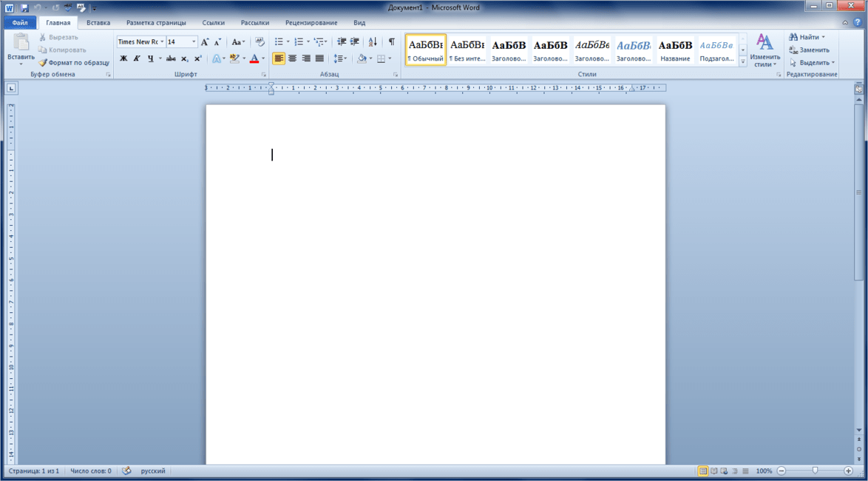The width and height of the screenshot is (868, 481).
Task: Click the sort (А-Я) icon
Action: pyautogui.click(x=373, y=42)
